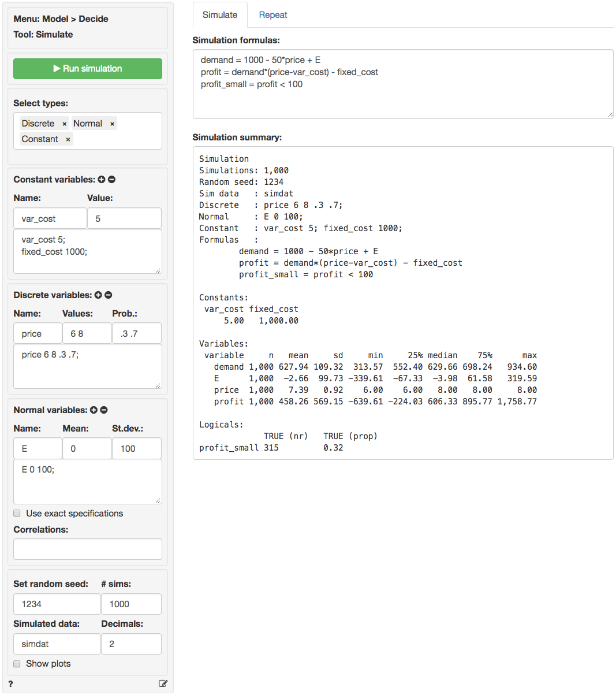Click the minus icon beside Constant variables
The width and height of the screenshot is (616, 695).
tap(112, 180)
